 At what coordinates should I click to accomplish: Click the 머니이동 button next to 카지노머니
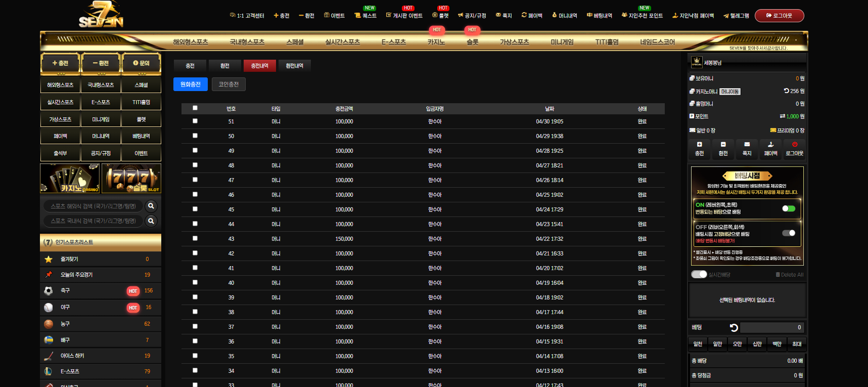730,92
